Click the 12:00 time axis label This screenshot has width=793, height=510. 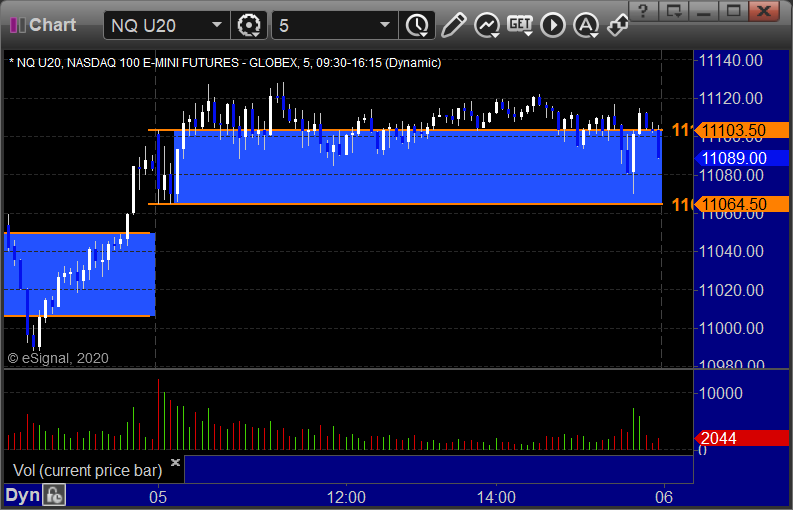[346, 497]
